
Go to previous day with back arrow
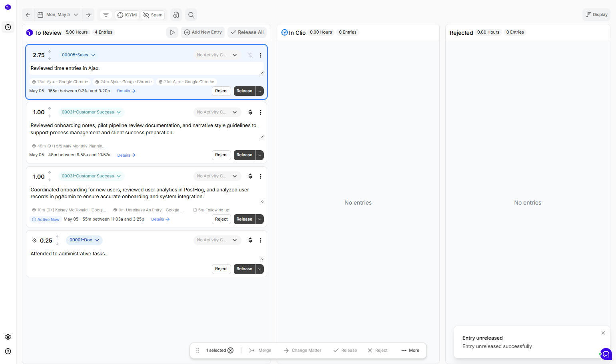28,15
